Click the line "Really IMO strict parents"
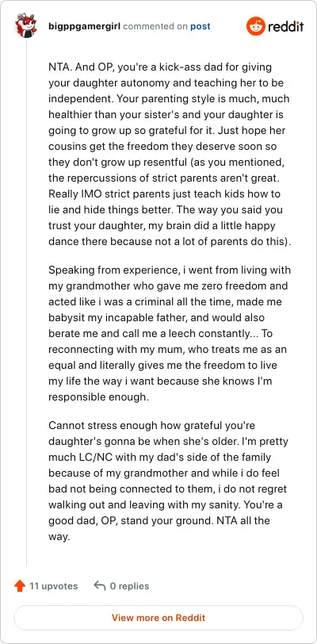 165,194
